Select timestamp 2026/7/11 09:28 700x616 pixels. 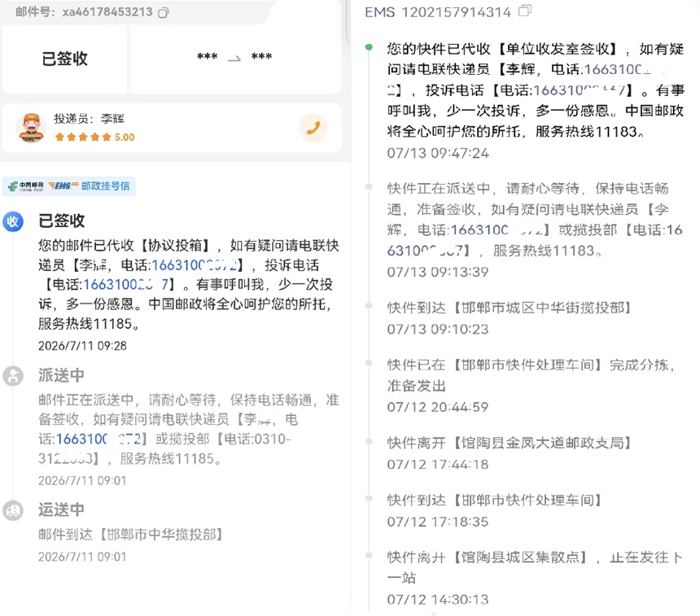point(82,346)
